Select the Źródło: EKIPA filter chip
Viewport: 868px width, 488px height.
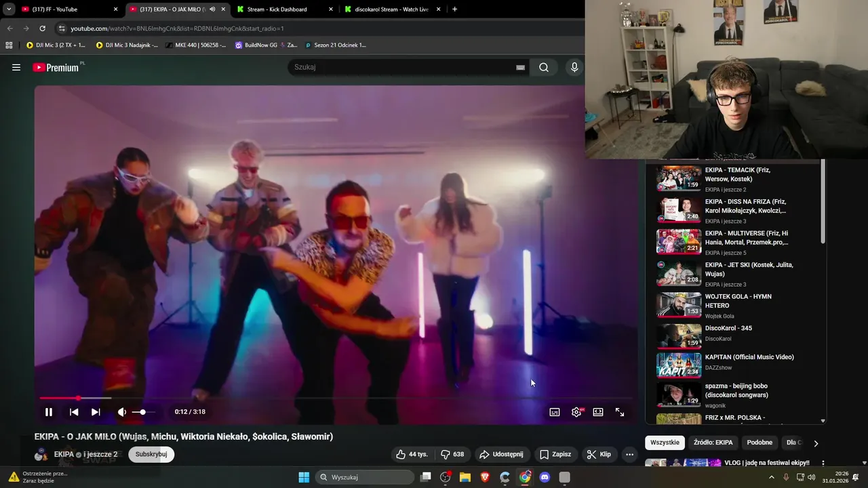point(713,443)
